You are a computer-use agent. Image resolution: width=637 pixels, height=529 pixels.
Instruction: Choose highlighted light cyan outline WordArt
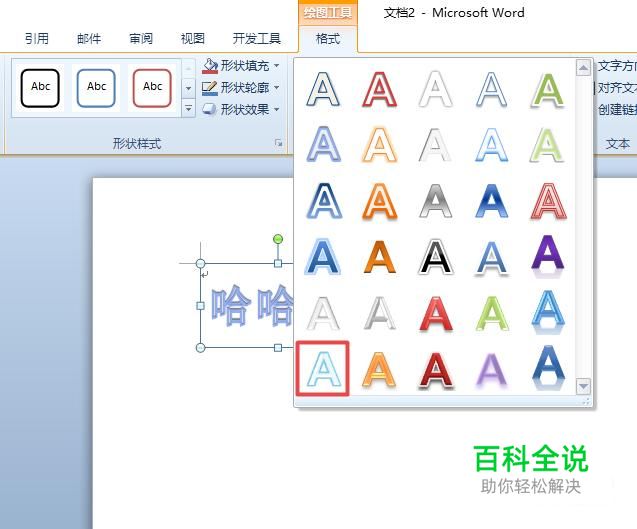pyautogui.click(x=323, y=368)
